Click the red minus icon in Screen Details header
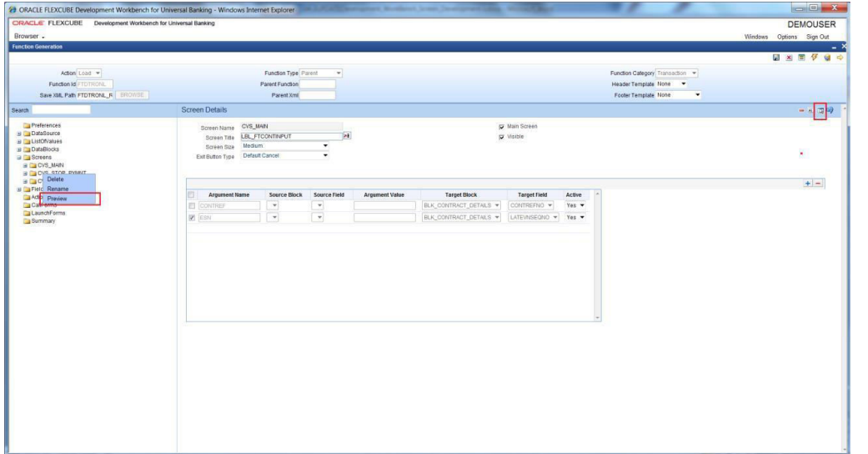Image resolution: width=868 pixels, height=454 pixels. (801, 110)
